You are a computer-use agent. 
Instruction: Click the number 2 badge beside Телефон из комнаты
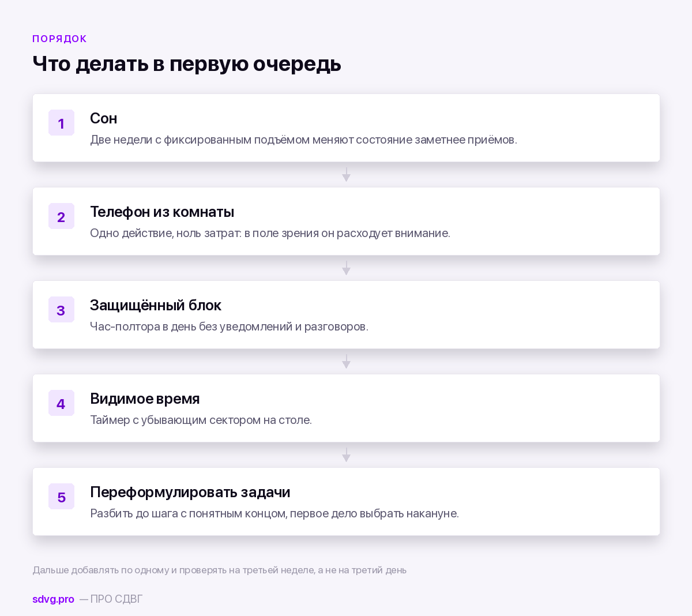(x=61, y=216)
